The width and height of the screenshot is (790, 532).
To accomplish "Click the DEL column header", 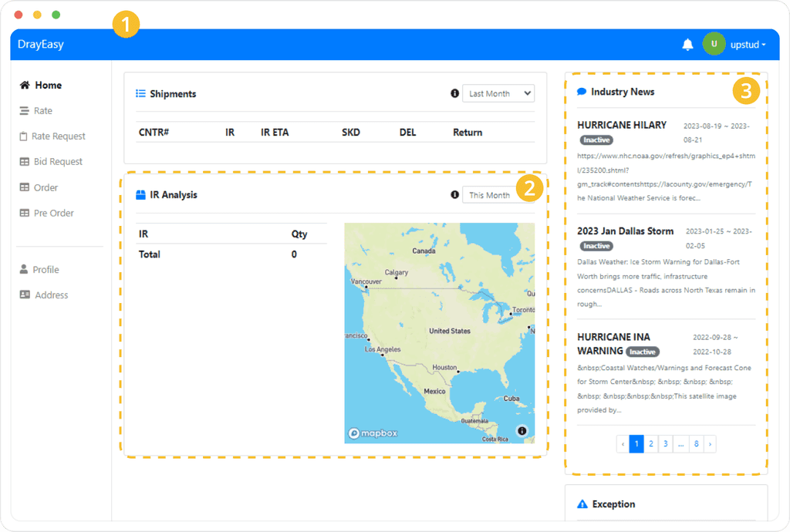I will pos(407,133).
